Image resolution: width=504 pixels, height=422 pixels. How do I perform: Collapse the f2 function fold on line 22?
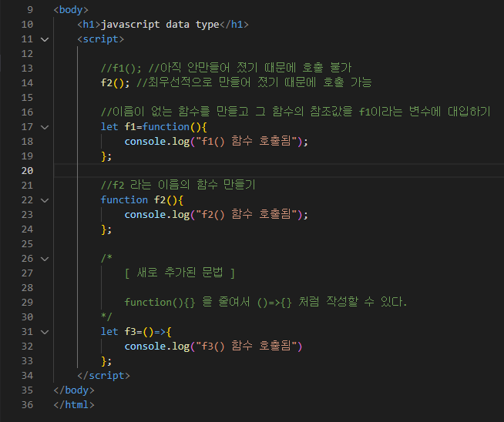click(45, 200)
